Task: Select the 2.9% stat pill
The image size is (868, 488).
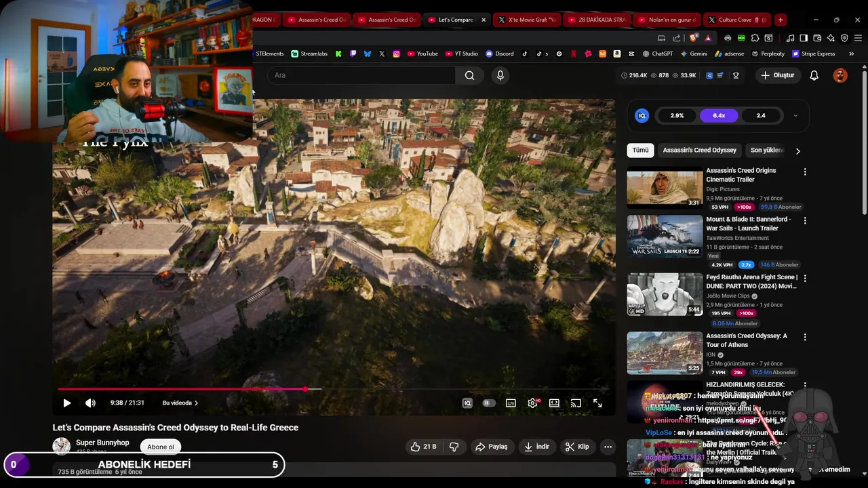Action: (677, 116)
